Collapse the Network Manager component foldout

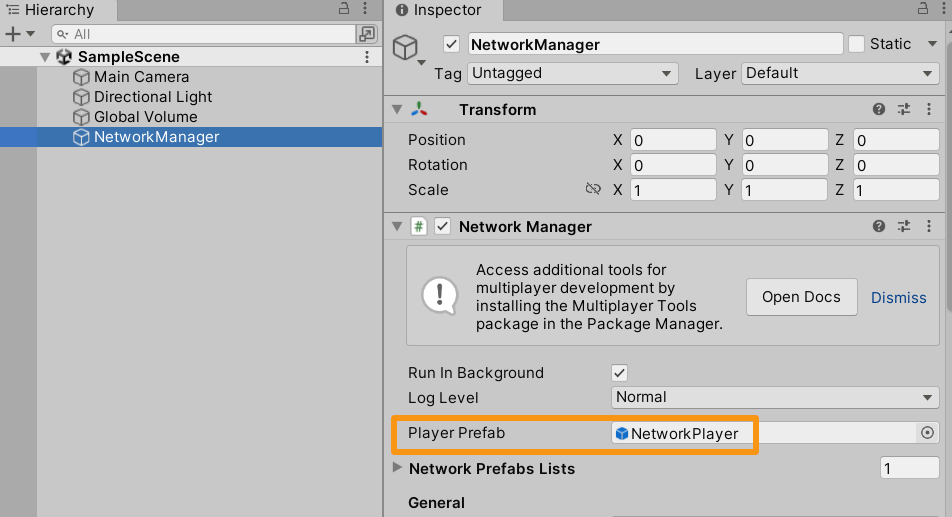click(397, 227)
